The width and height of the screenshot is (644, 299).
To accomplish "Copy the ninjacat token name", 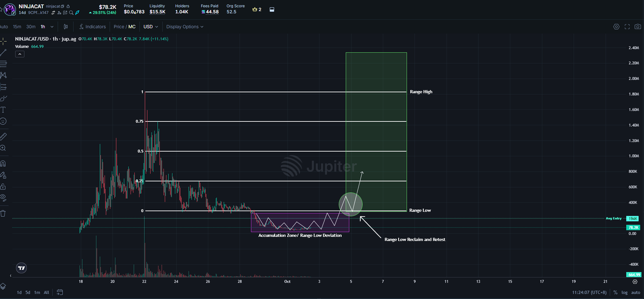I will (62, 6).
